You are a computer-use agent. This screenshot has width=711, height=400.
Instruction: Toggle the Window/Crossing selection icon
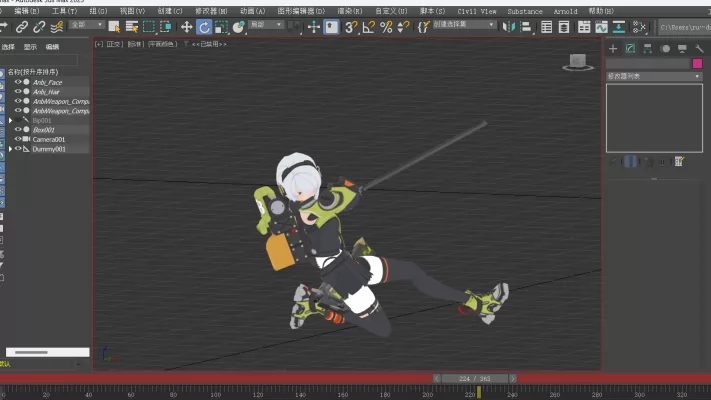(x=166, y=27)
